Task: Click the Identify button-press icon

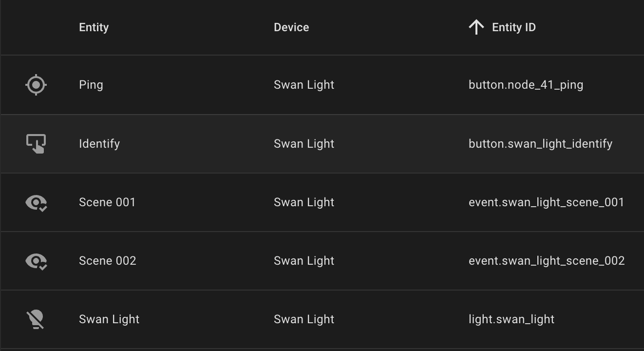Action: tap(36, 144)
